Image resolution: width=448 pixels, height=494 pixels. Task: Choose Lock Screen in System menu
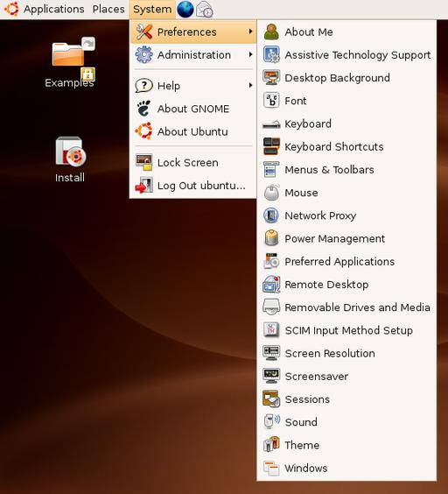tap(193, 163)
